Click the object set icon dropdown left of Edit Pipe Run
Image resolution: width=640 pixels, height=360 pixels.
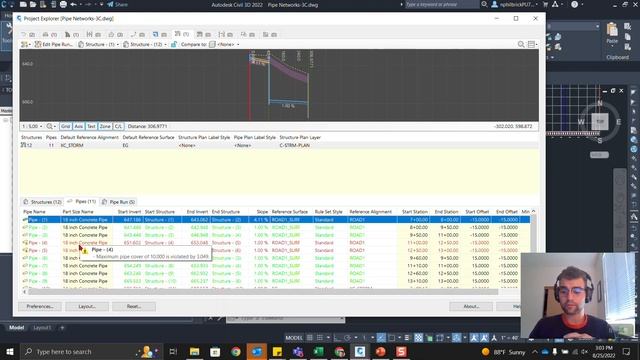tap(26, 44)
